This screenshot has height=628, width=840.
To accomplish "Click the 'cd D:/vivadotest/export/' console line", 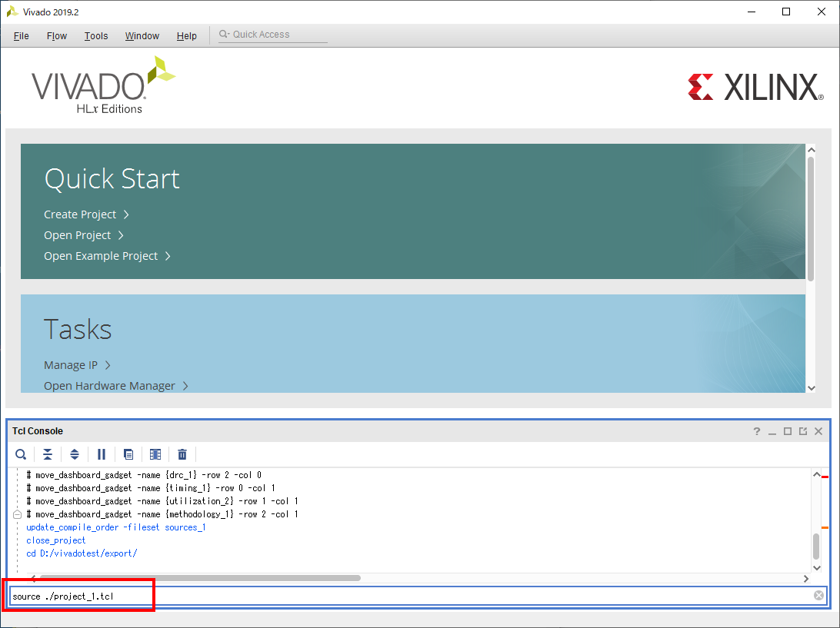I will [82, 553].
